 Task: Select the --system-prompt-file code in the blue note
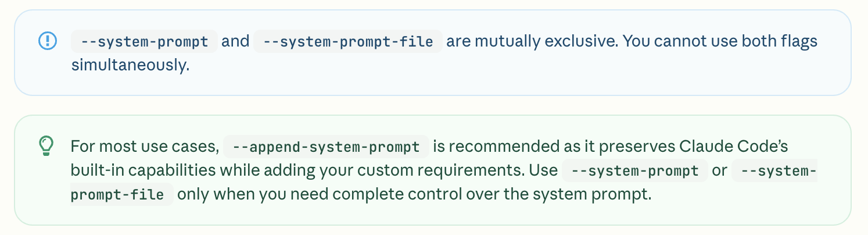348,41
